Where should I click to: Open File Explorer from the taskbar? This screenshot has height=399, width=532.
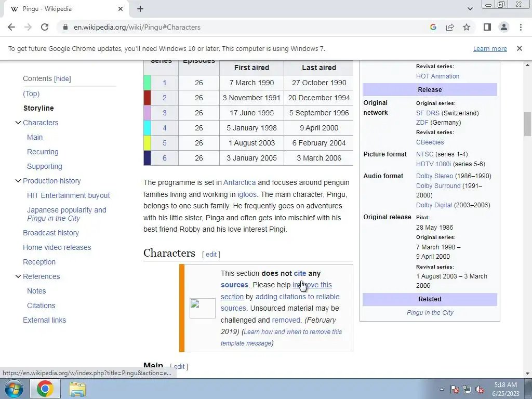(77, 389)
